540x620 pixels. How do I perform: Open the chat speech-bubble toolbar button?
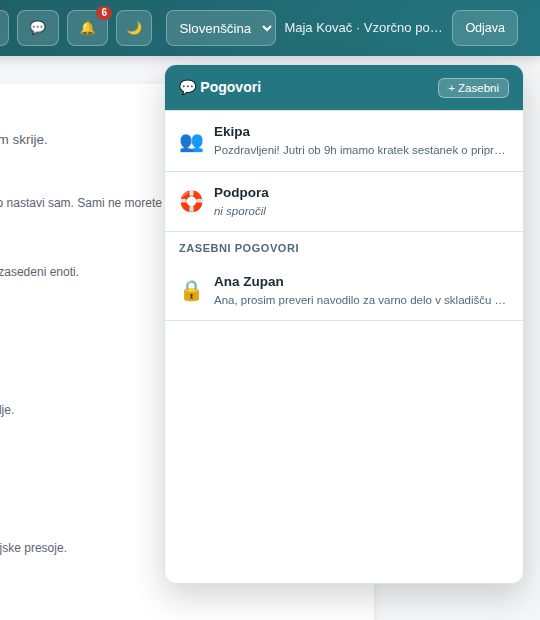click(38, 28)
